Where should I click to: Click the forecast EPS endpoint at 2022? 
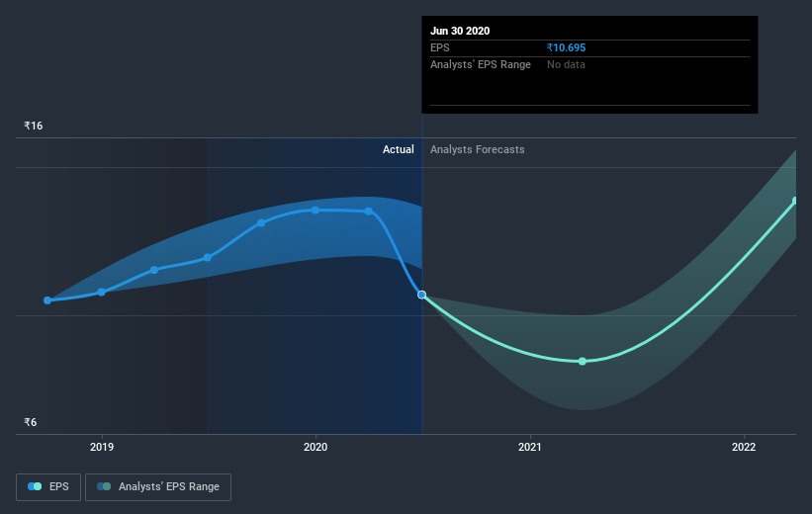point(796,201)
